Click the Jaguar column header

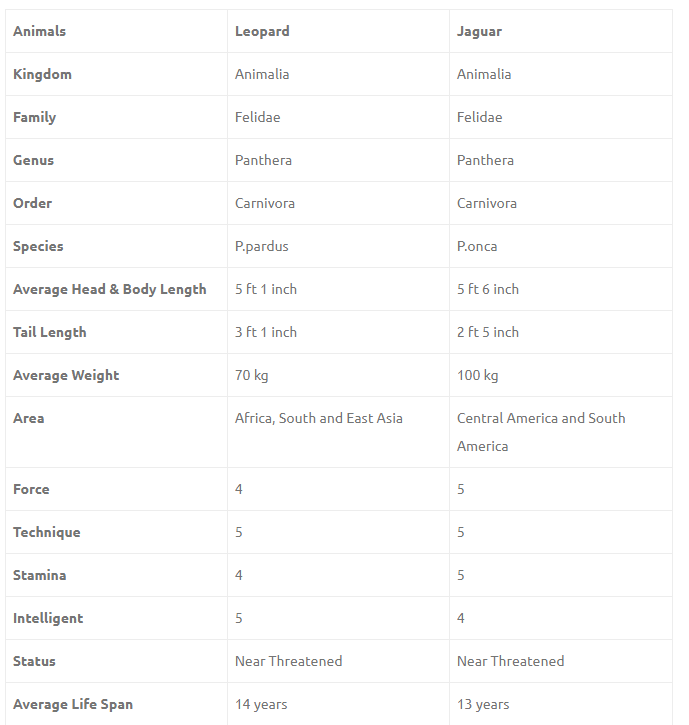point(479,31)
